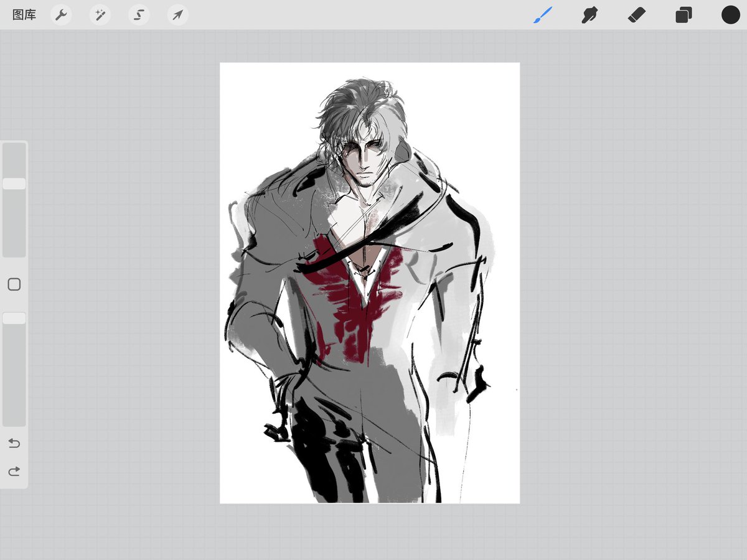Open the 图库 gallery

[24, 15]
